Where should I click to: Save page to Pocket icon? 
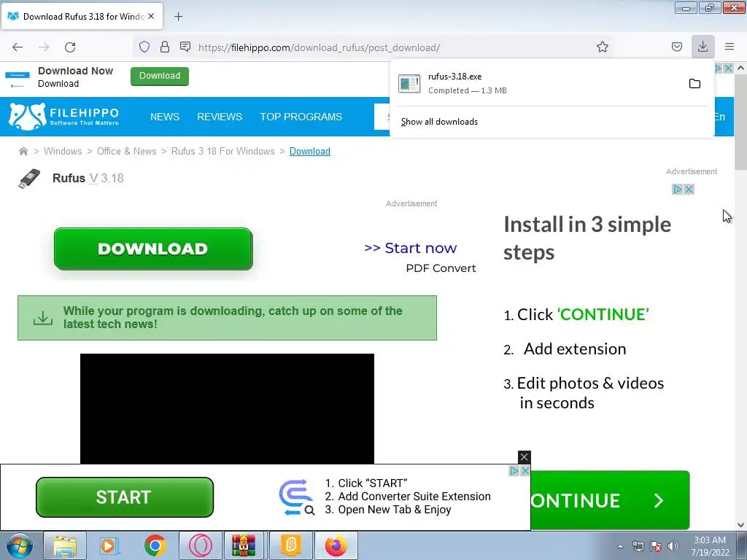click(677, 47)
